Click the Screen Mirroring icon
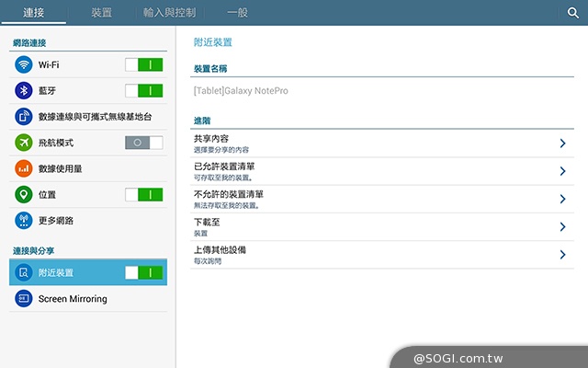The width and height of the screenshot is (588, 368). (x=23, y=299)
